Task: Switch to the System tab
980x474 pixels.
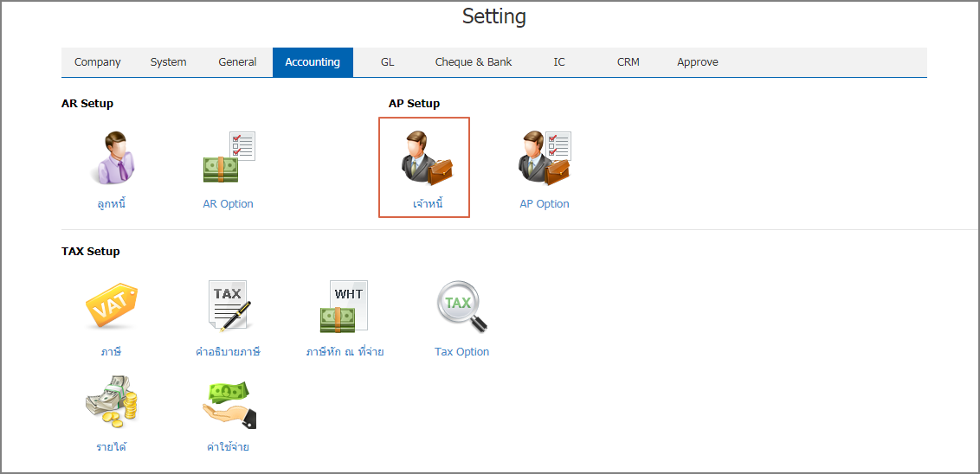Action: point(168,61)
